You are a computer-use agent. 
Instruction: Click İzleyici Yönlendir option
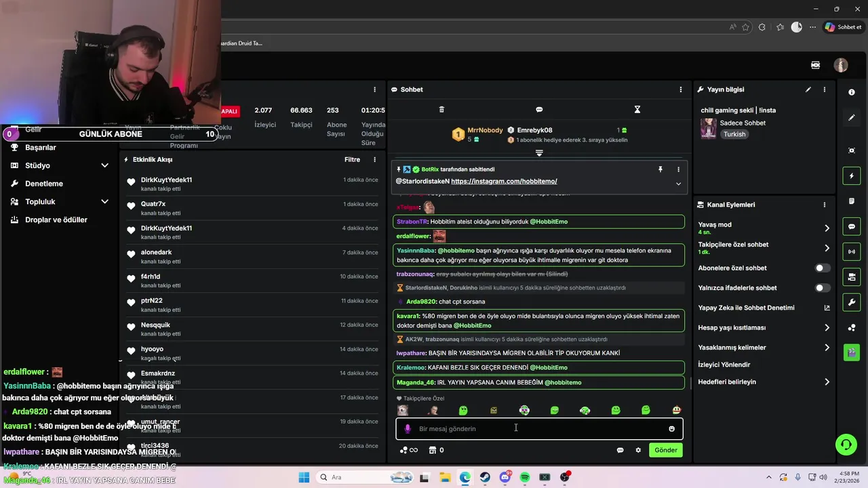(x=724, y=365)
